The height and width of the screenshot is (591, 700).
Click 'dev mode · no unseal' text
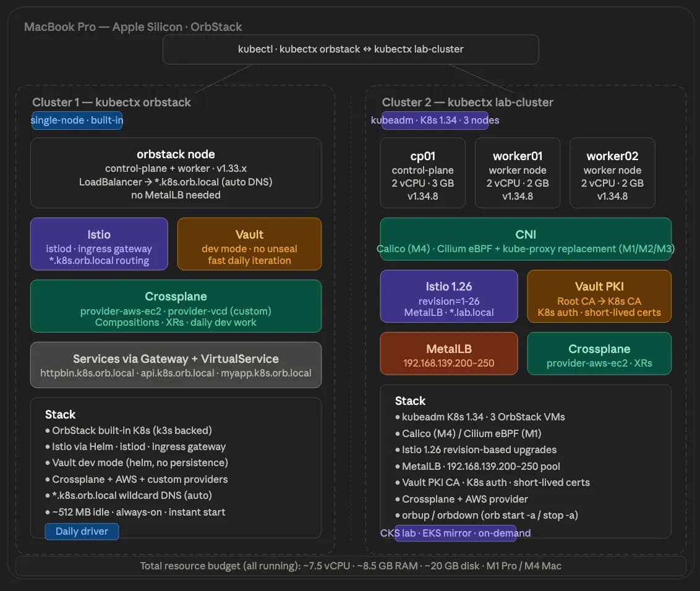(x=250, y=249)
